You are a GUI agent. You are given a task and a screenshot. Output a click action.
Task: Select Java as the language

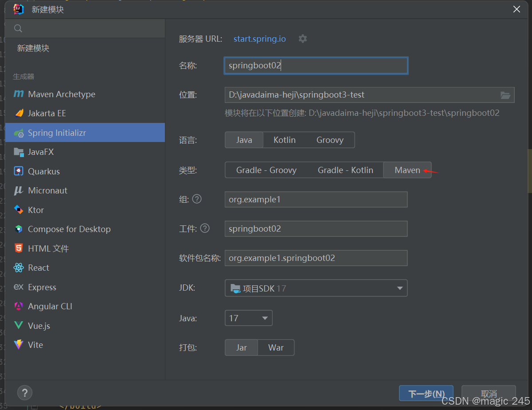point(244,140)
